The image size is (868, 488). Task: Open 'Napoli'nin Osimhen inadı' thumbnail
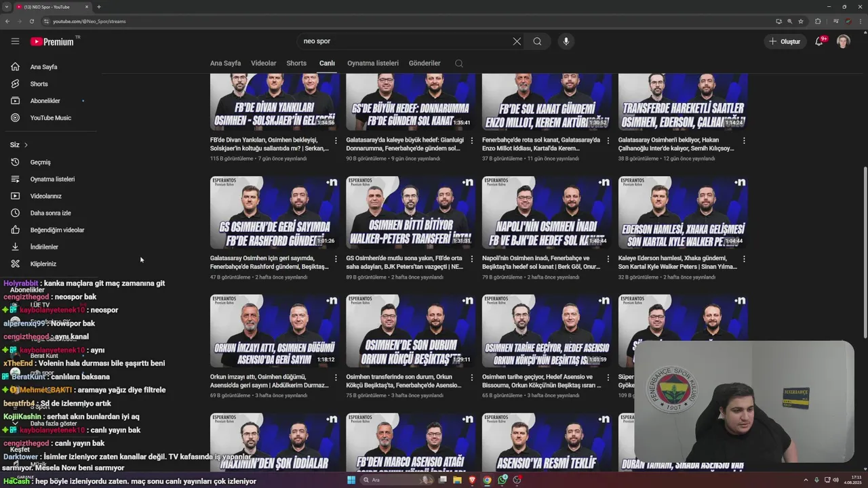tap(547, 213)
